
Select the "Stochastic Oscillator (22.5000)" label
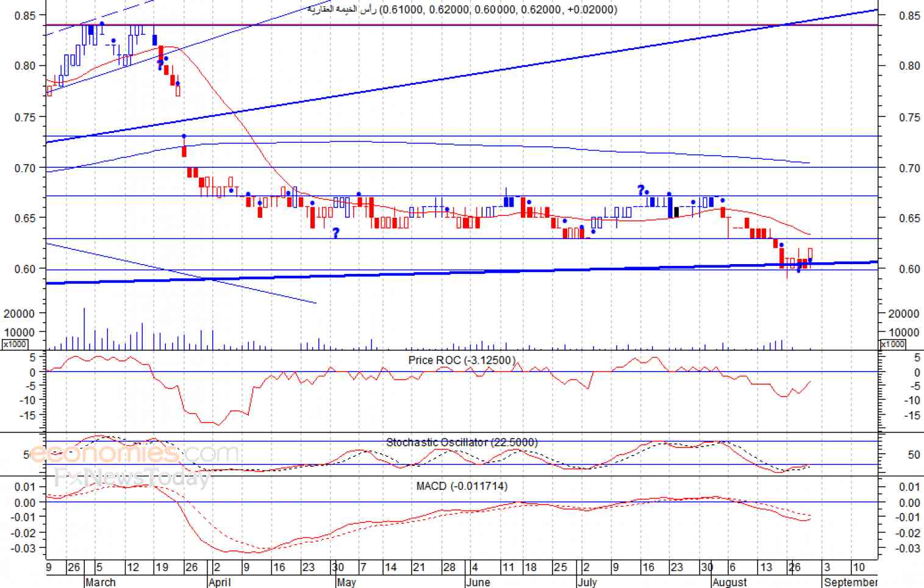(462, 442)
